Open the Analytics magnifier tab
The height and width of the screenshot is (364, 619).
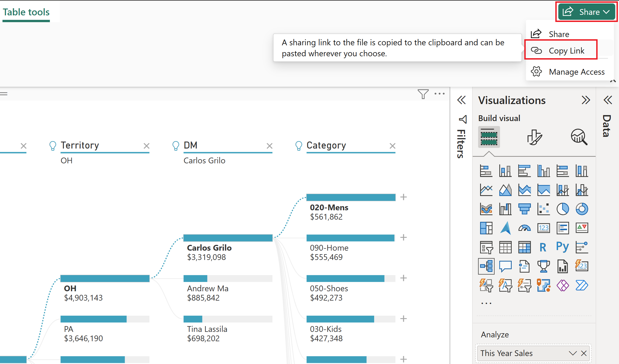(x=579, y=137)
